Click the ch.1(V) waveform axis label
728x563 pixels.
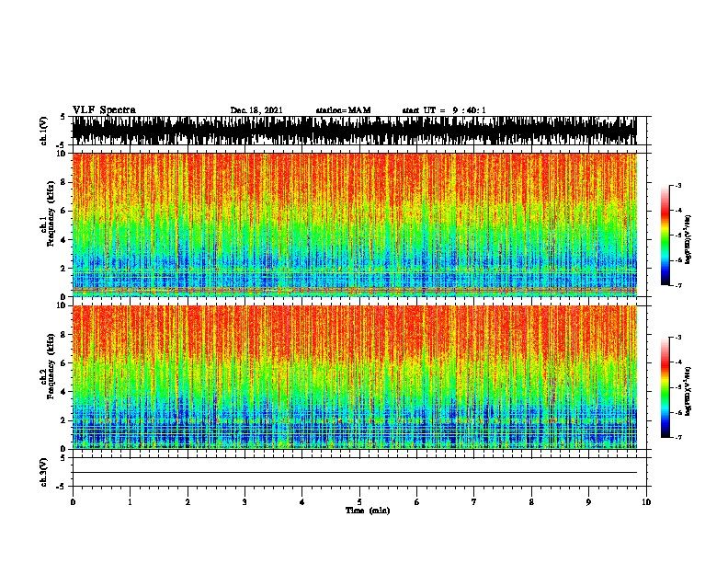point(44,131)
